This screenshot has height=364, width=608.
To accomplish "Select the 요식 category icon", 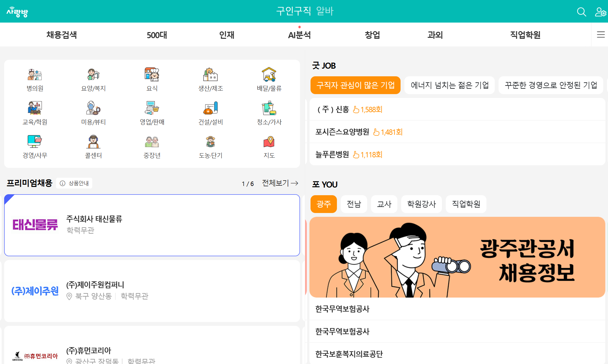I will tap(152, 75).
